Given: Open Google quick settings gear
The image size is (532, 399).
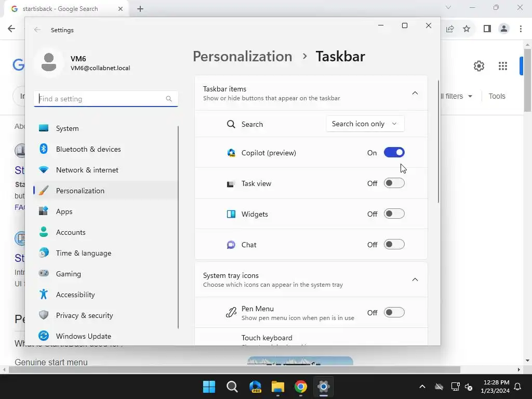Looking at the screenshot, I should [x=478, y=66].
